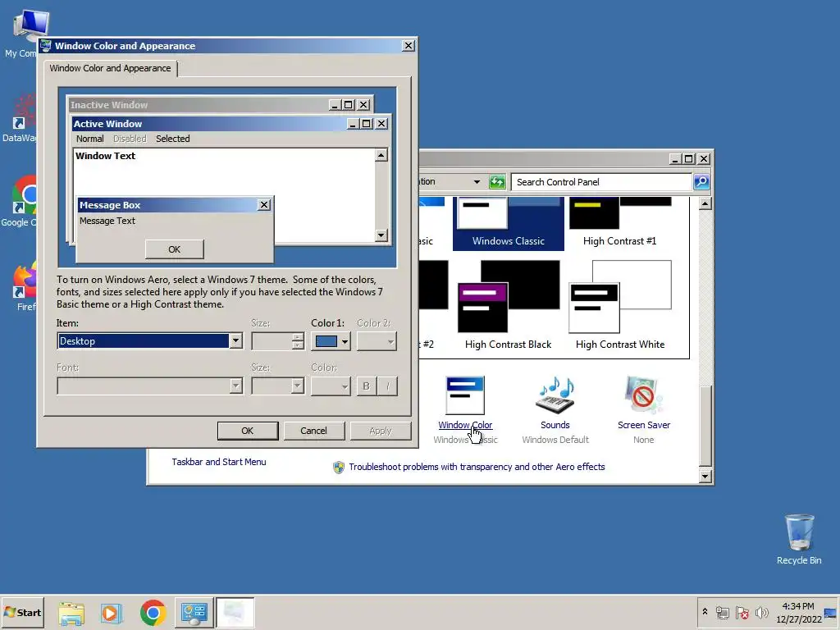Select the High Contrast #1 theme

(x=620, y=223)
